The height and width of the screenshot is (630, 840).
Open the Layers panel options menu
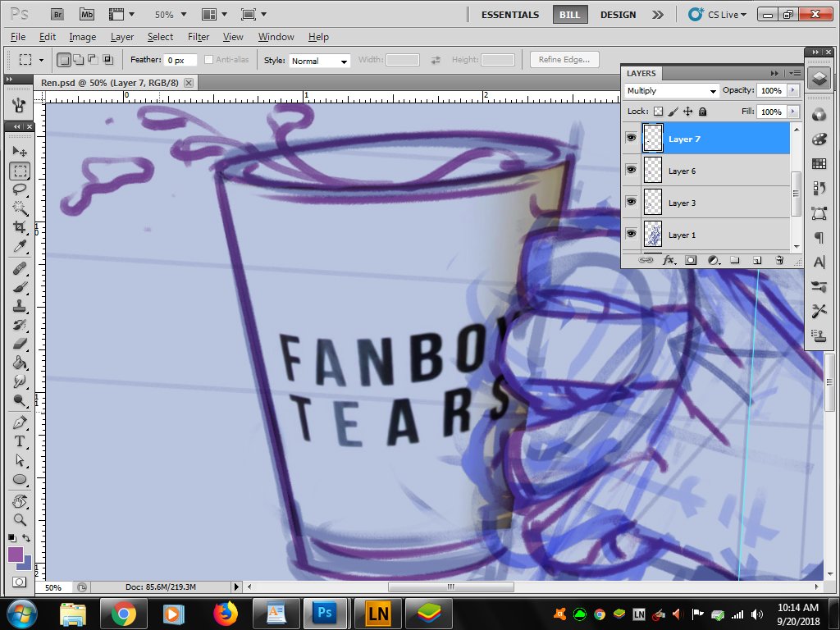[x=795, y=73]
